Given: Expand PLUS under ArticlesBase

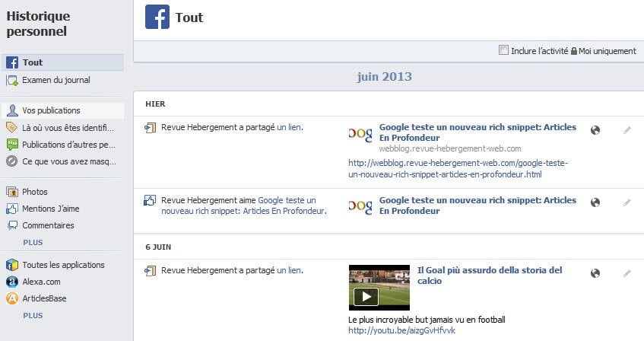Looking at the screenshot, I should coord(33,315).
